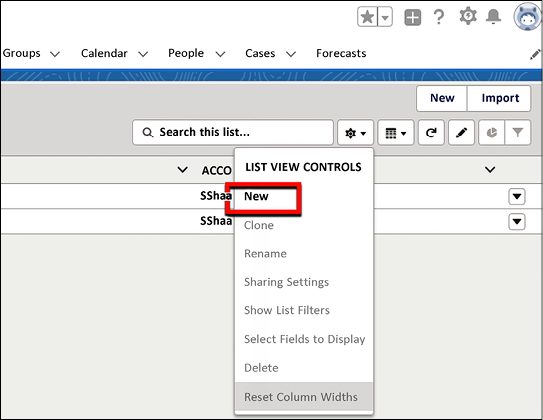543x420 pixels.
Task: Open the list view controls gear dropdown
Action: [x=356, y=132]
